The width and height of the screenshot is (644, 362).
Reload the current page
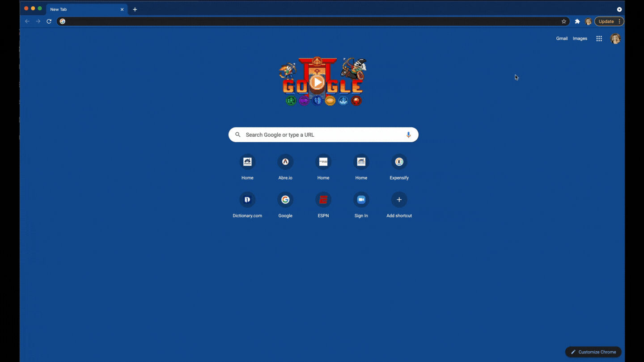click(x=49, y=21)
